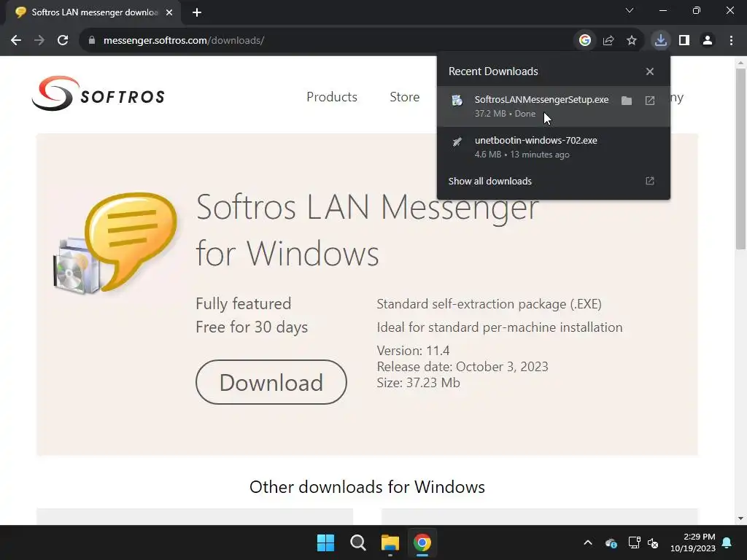Close the Recent Downloads popup
This screenshot has width=747, height=560.
[x=650, y=71]
